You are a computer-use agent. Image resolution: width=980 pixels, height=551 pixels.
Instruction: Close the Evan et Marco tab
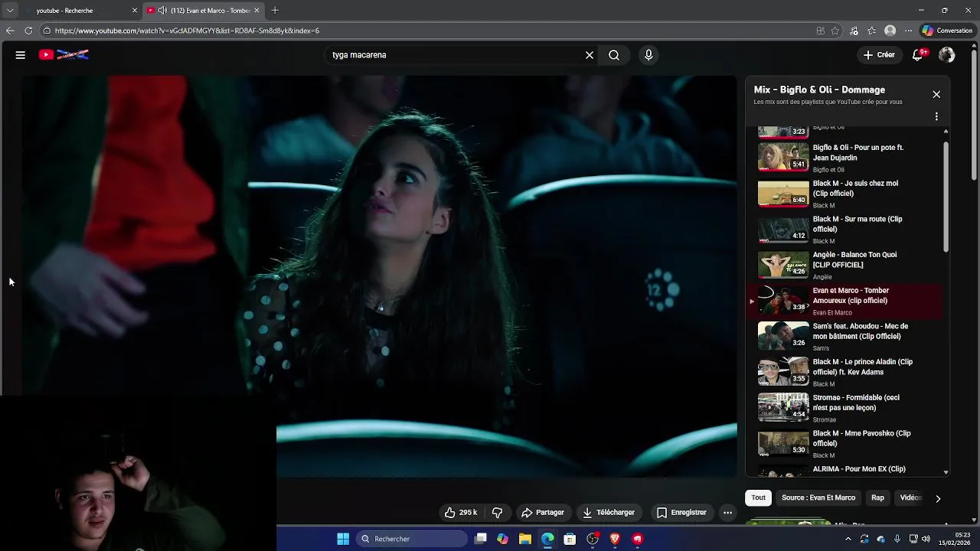[256, 11]
